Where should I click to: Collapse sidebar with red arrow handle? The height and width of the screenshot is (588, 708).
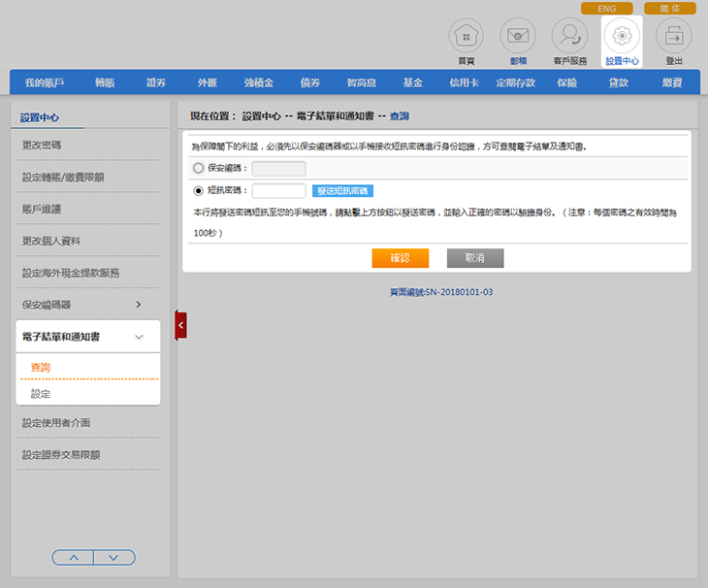180,325
